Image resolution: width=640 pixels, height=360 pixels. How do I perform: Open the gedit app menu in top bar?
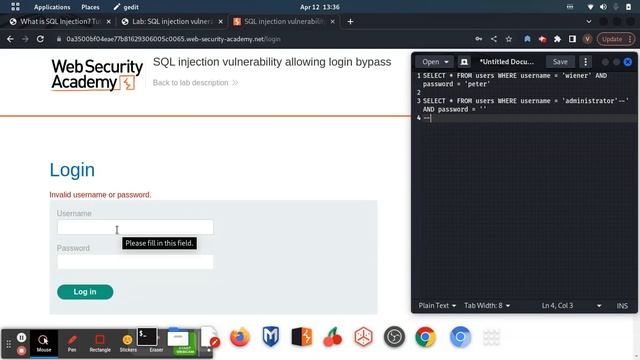[x=126, y=7]
